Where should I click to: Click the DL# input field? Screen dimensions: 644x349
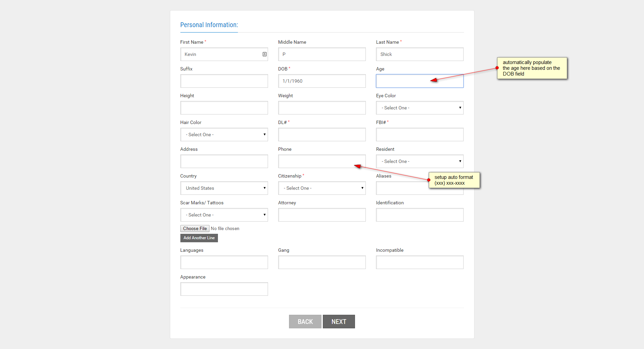click(x=321, y=135)
